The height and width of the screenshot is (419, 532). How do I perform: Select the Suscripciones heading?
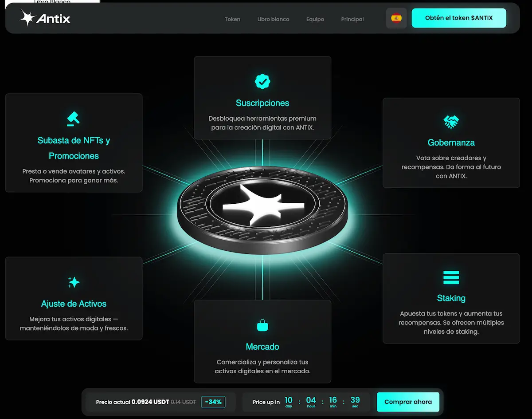tap(262, 103)
